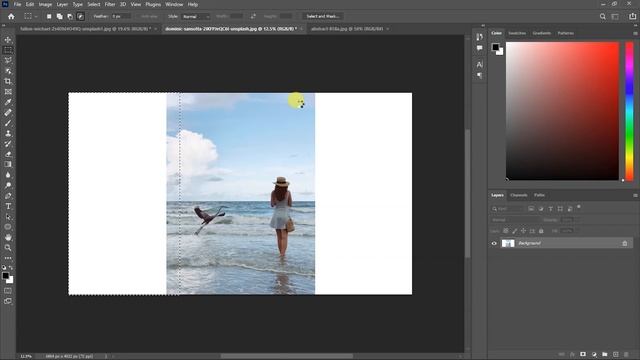Open the Style dropdown set to Normal

[x=196, y=16]
